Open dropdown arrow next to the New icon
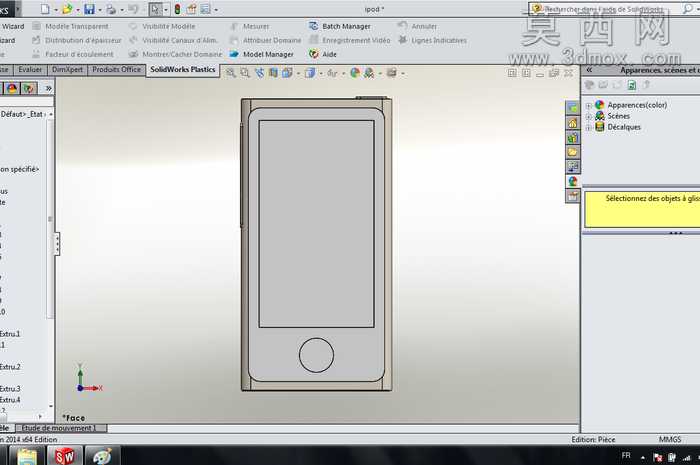Viewport: 700px width, 465px height. 56,10
